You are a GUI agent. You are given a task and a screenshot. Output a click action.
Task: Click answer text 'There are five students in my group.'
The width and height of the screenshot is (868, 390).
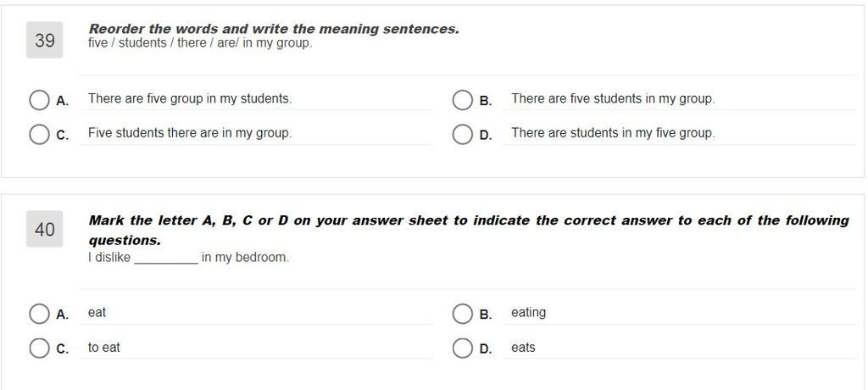pyautogui.click(x=613, y=98)
